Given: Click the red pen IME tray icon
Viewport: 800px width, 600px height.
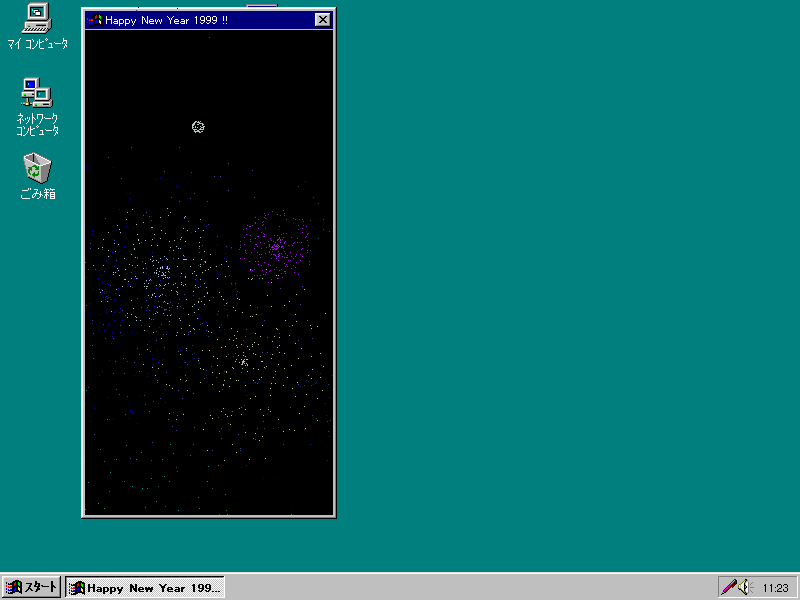Looking at the screenshot, I should [x=730, y=587].
